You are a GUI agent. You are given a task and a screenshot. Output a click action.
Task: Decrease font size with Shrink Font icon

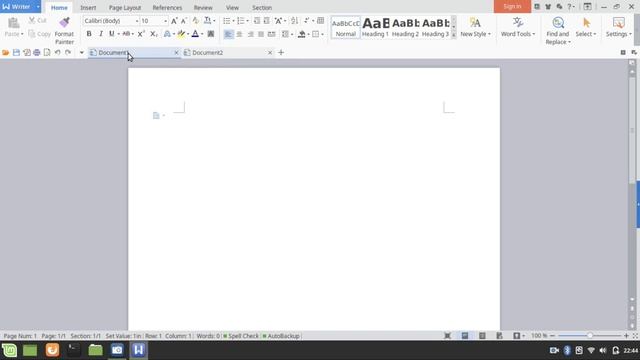click(184, 21)
